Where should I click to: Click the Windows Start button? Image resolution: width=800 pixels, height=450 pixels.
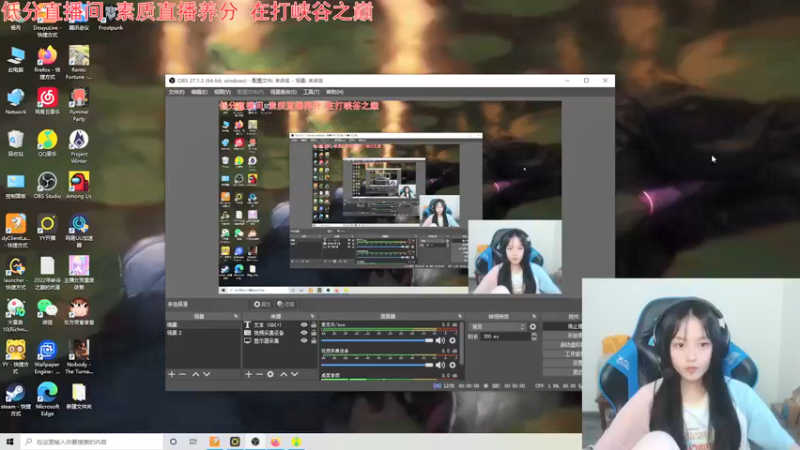10,441
